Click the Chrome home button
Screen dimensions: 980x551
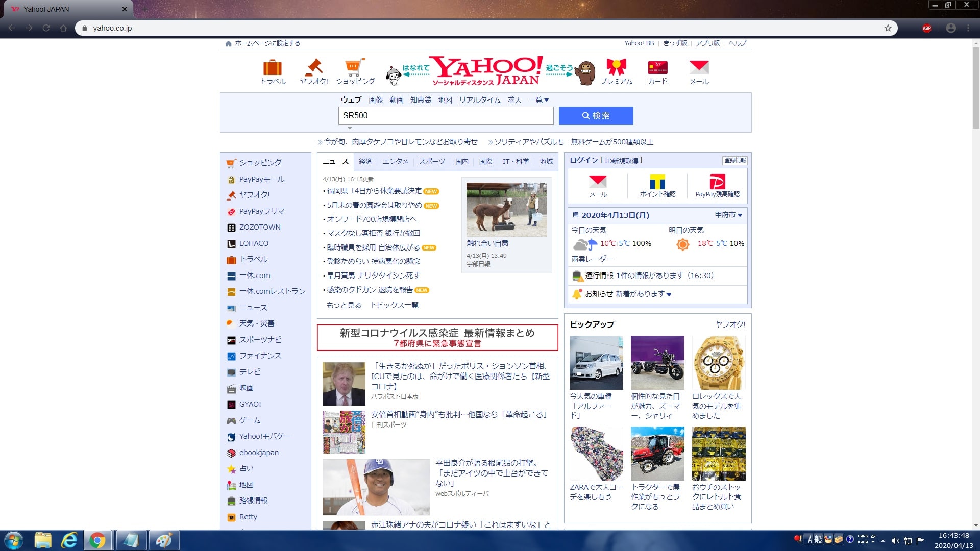63,28
